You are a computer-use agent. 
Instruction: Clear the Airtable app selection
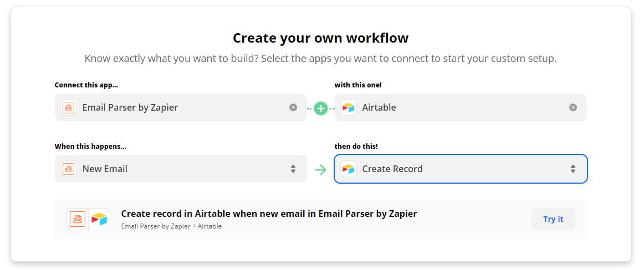pos(573,107)
